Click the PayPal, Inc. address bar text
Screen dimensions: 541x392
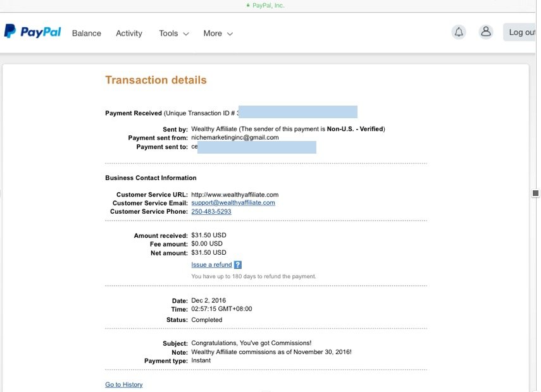click(268, 5)
